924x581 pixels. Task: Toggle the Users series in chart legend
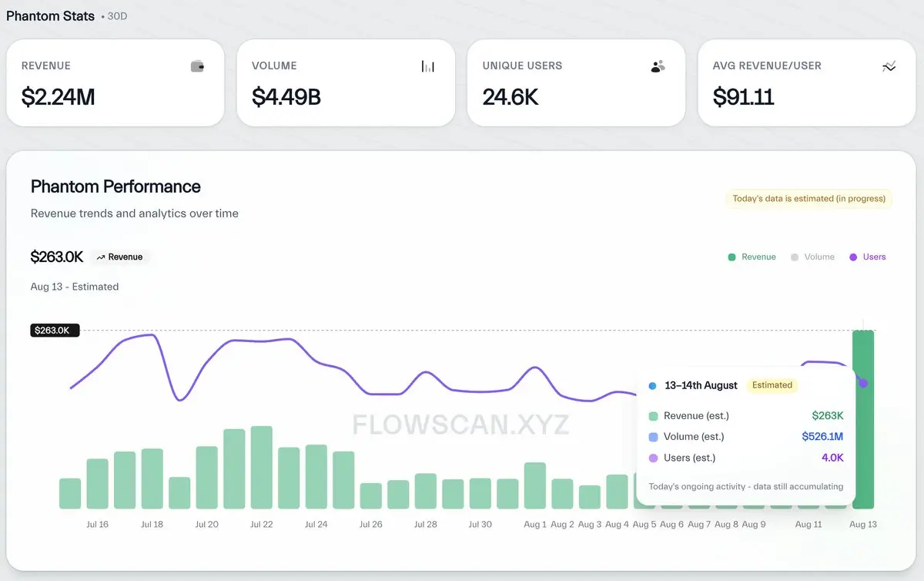[867, 257]
